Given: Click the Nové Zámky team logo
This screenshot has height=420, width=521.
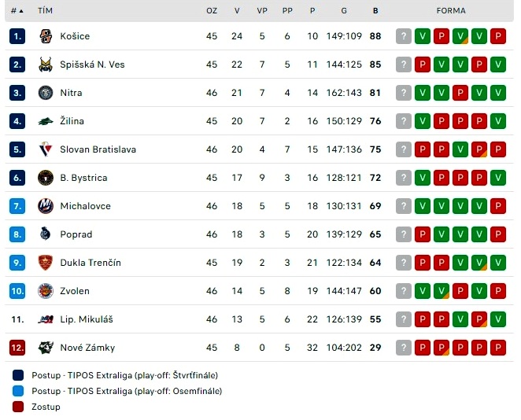Looking at the screenshot, I should pos(46,348).
